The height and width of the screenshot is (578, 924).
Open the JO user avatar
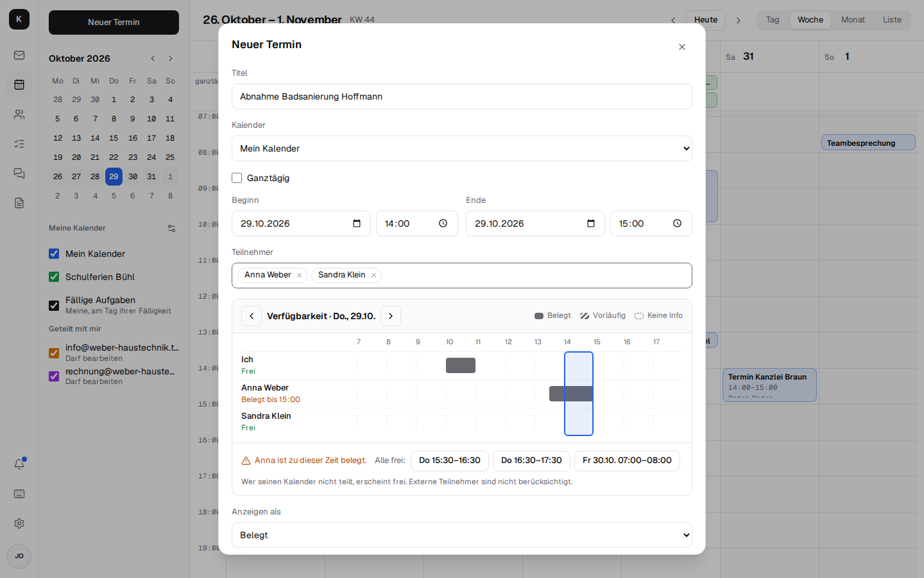click(19, 556)
